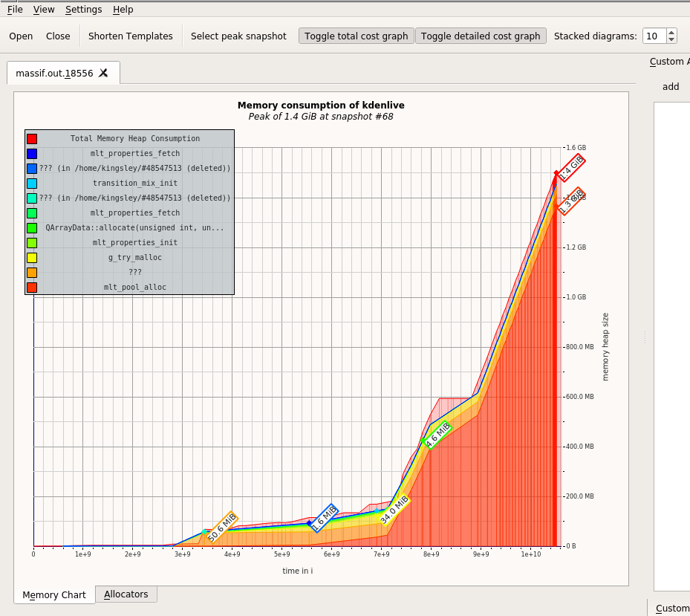Click yellow g_try_malloc legend swatch

click(x=32, y=258)
